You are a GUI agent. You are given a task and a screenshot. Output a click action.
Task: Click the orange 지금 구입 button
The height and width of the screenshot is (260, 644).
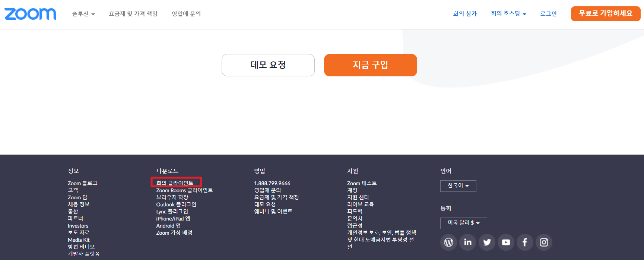[371, 65]
